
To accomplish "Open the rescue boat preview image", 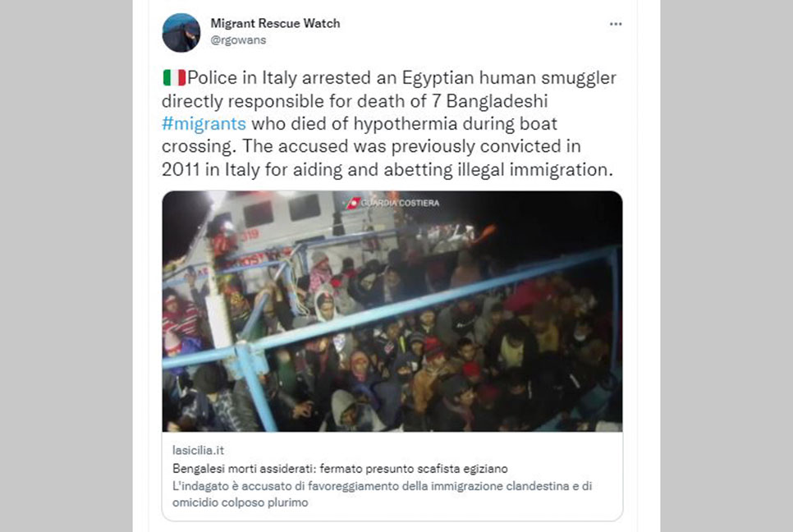I will [x=392, y=311].
